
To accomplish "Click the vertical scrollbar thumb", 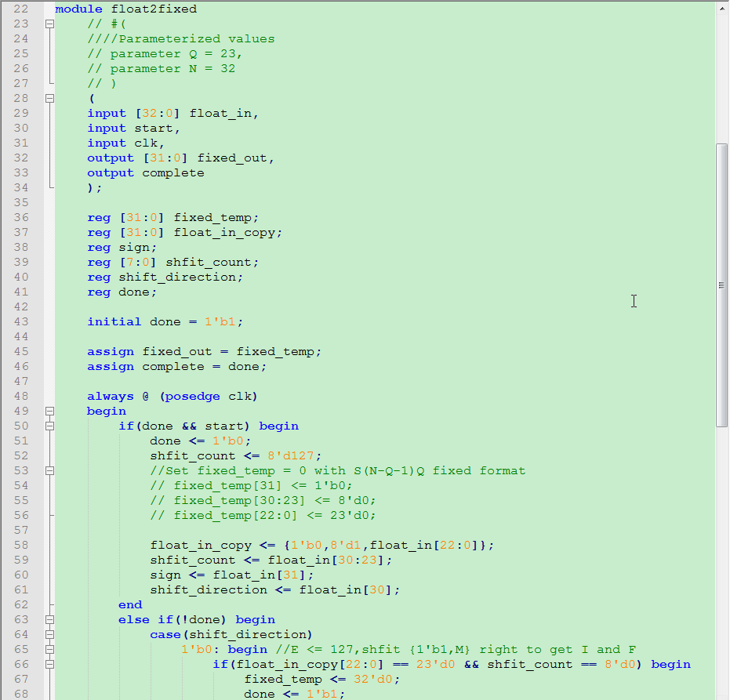I will click(722, 285).
